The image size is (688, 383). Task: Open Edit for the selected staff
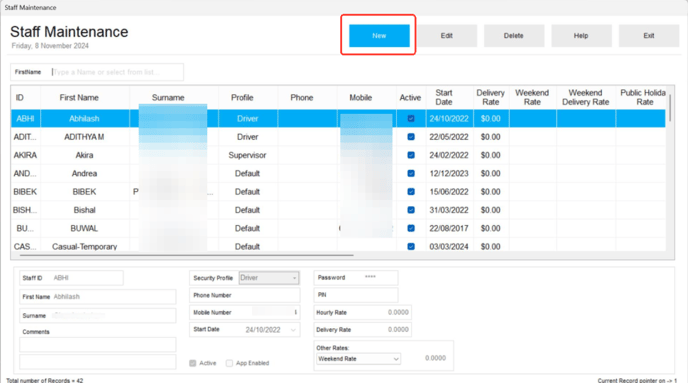pyautogui.click(x=447, y=36)
